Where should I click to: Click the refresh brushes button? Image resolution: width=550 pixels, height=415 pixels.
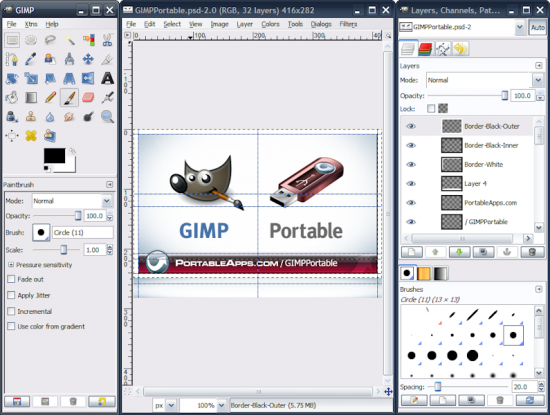pyautogui.click(x=530, y=400)
